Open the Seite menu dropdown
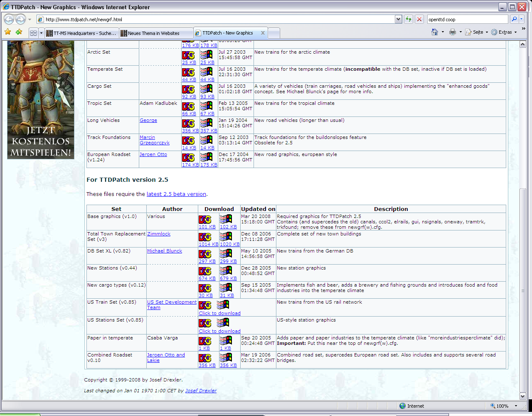Image resolution: width=532 pixels, height=416 pixels. [476, 32]
